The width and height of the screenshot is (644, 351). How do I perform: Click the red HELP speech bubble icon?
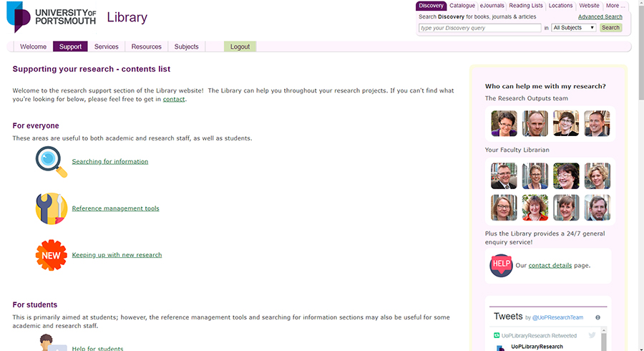pyautogui.click(x=501, y=265)
